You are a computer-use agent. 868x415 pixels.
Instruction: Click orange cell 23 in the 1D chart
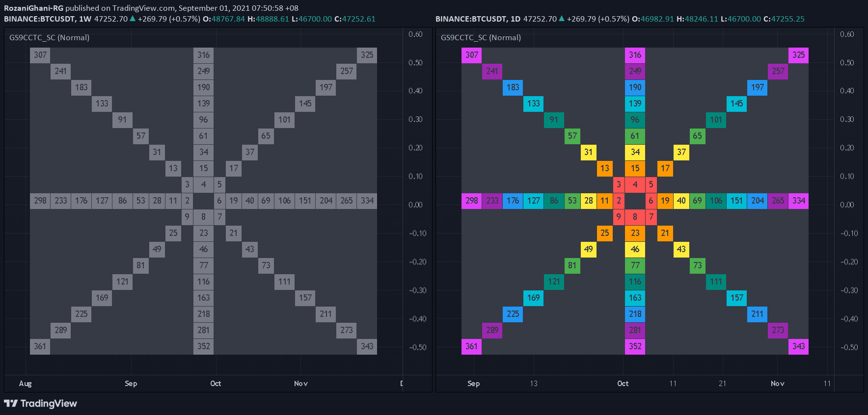tap(635, 233)
